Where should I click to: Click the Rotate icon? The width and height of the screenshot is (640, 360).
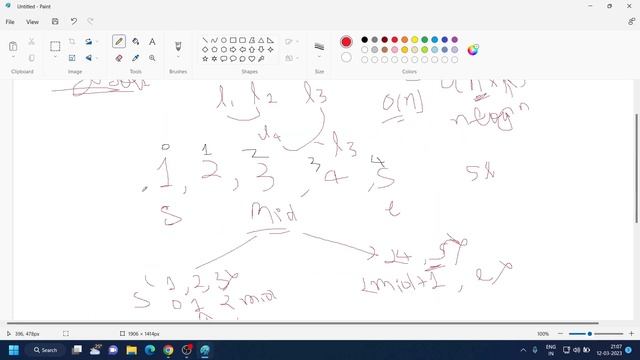[89, 41]
